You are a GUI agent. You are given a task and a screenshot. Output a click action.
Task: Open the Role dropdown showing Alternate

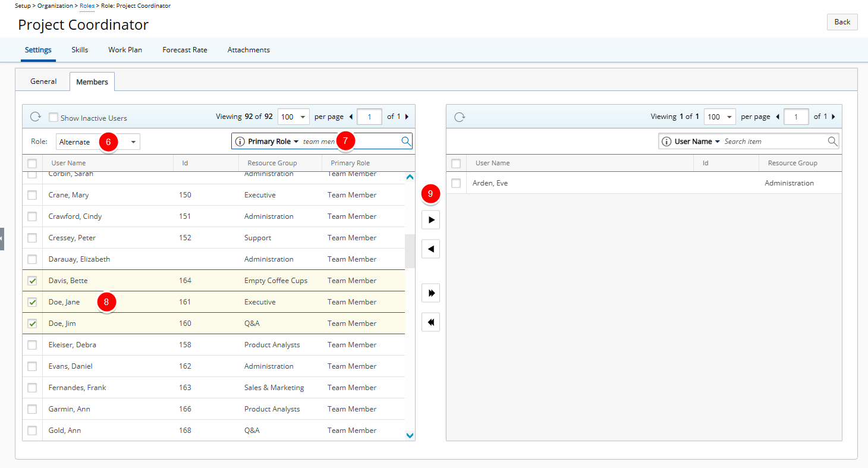(x=98, y=142)
